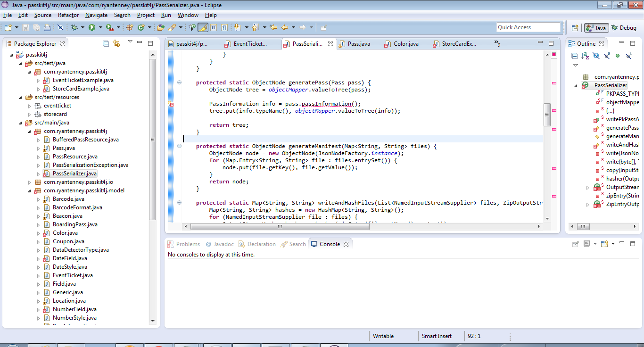Viewport: 644px width, 347px height.
Task: Click the Open Type toolbar icon
Action: coord(161,27)
